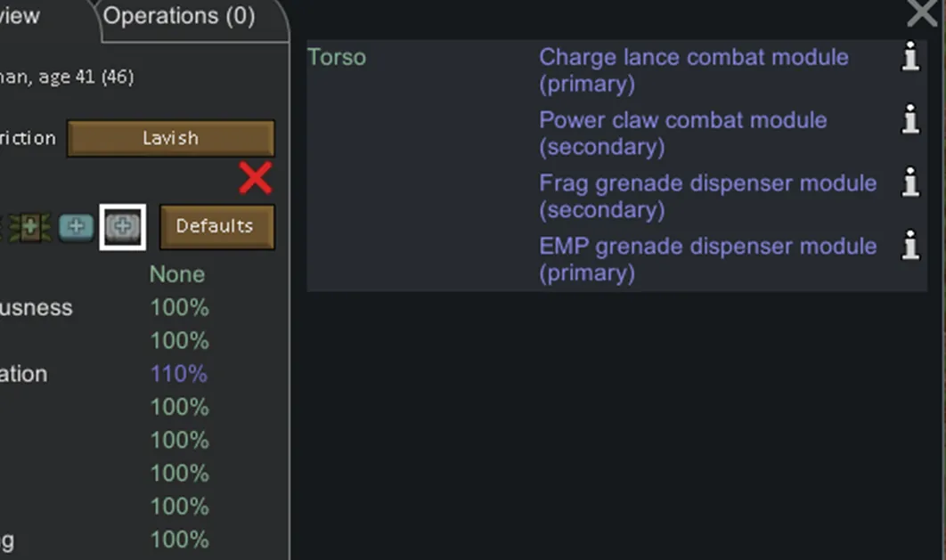Viewport: 946px width, 560px height.
Task: Show info for Frag grenade dispenser module
Action: tap(909, 183)
